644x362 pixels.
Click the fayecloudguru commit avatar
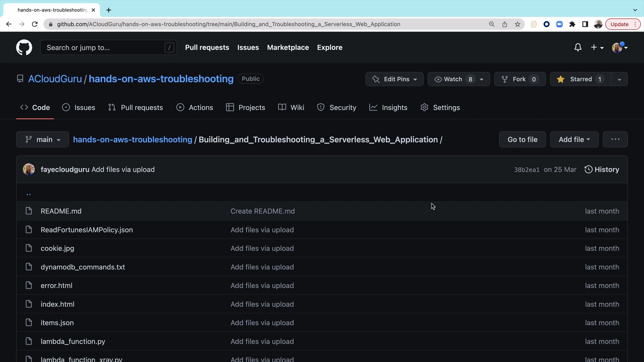[29, 170]
